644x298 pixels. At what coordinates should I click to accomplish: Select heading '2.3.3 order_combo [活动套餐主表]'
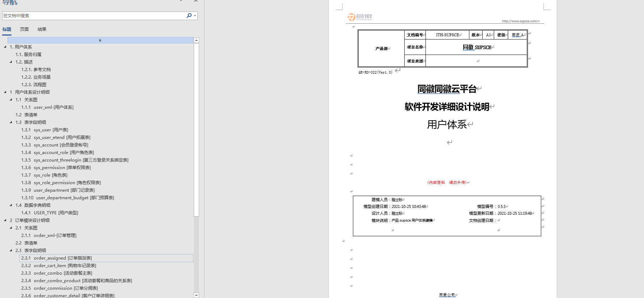click(x=57, y=273)
